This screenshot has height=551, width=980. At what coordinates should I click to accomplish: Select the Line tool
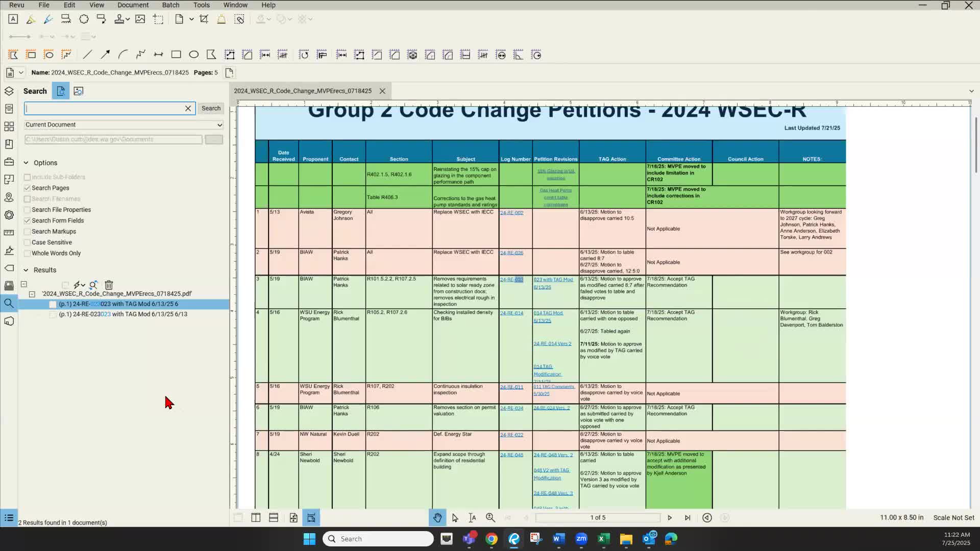click(x=87, y=55)
